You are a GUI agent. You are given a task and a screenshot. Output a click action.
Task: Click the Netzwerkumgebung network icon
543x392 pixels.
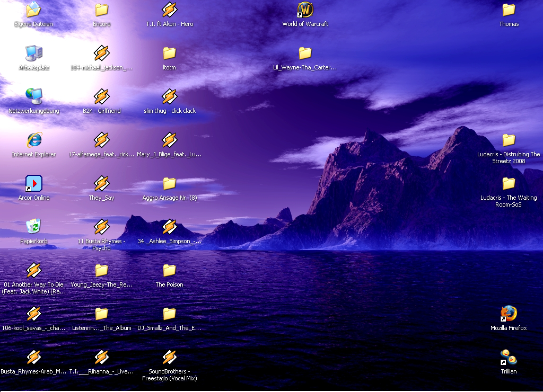coord(34,97)
